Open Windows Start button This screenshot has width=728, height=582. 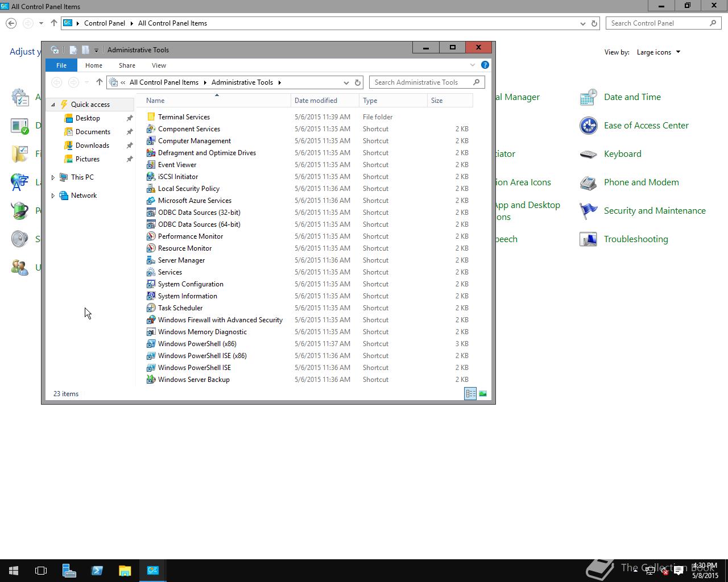click(x=14, y=571)
